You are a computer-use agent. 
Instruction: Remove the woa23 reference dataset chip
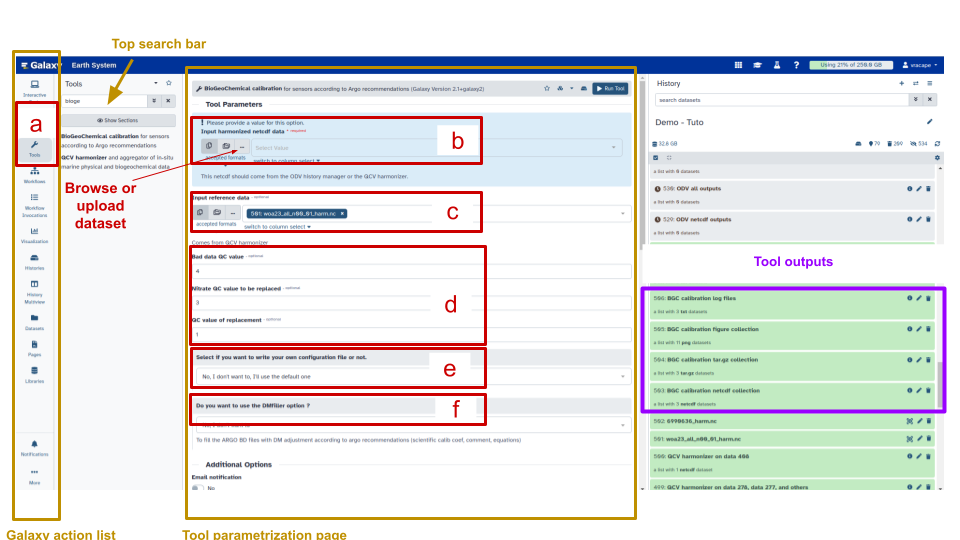click(x=342, y=213)
